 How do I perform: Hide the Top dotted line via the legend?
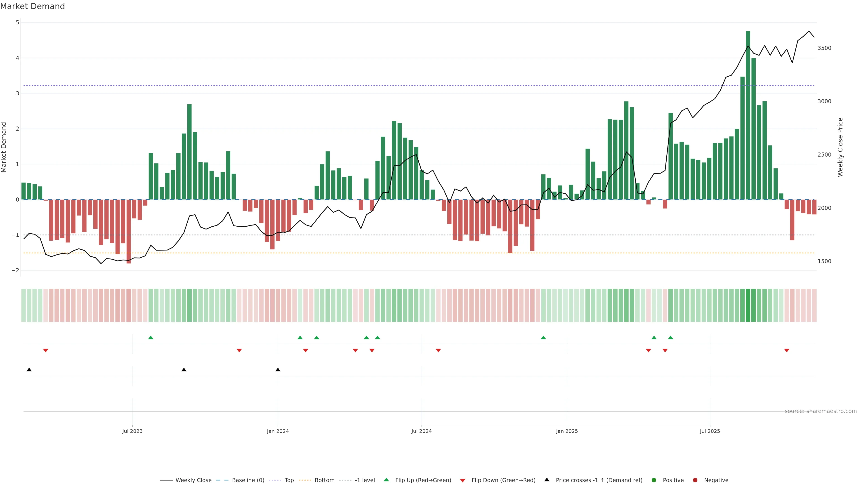(289, 480)
